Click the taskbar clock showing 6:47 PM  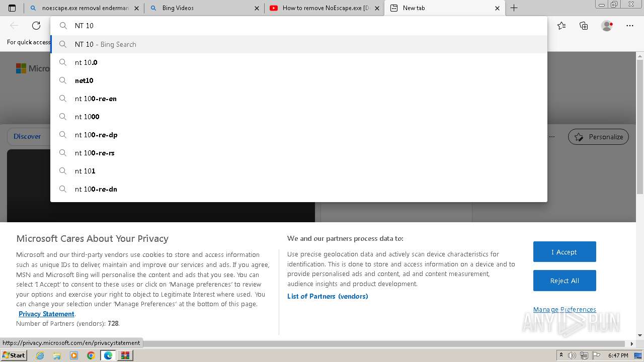(x=618, y=355)
